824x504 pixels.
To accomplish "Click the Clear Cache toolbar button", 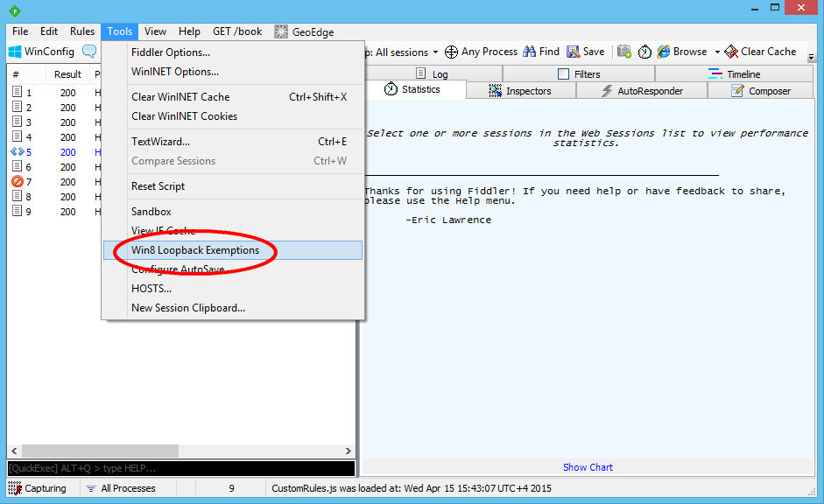I will (x=760, y=52).
